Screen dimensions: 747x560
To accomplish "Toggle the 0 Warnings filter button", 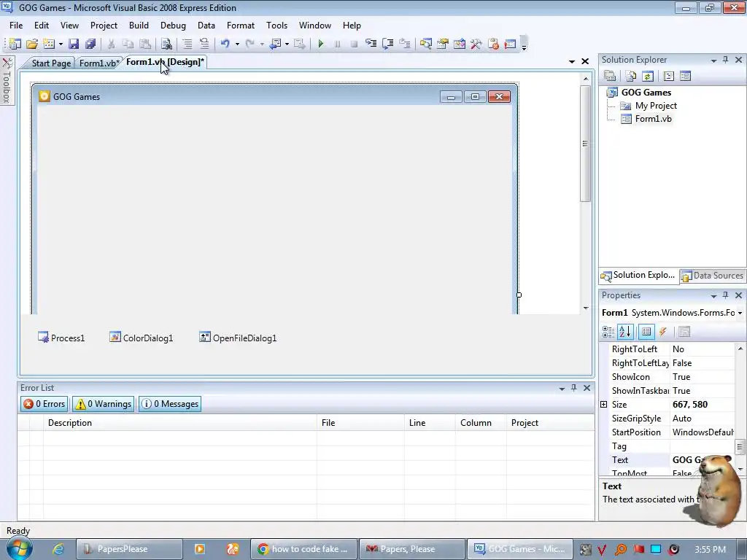I will [x=104, y=404].
